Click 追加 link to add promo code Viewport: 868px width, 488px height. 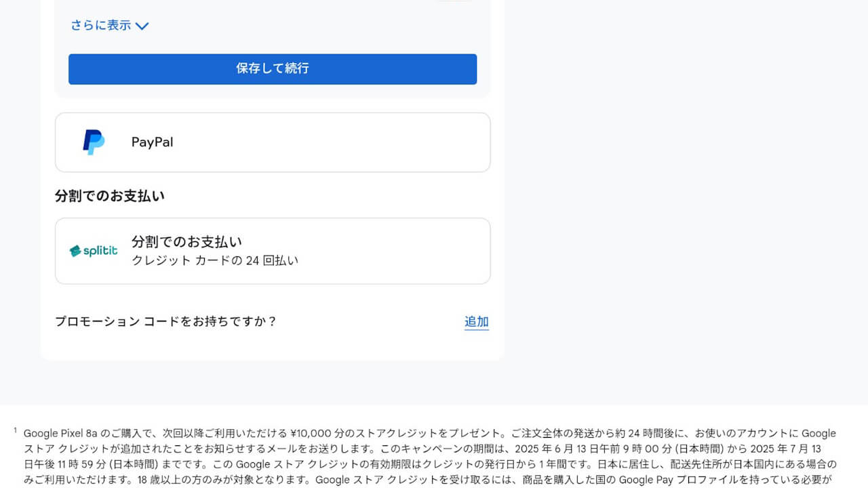[476, 322]
